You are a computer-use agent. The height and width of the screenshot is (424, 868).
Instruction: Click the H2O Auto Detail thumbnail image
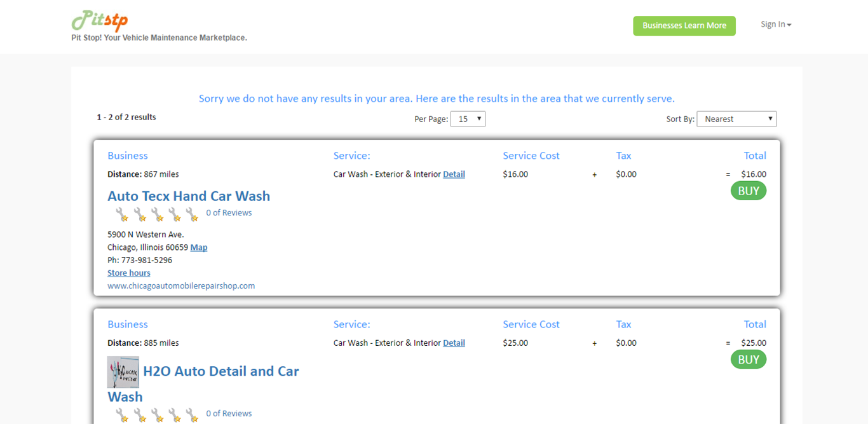point(123,372)
